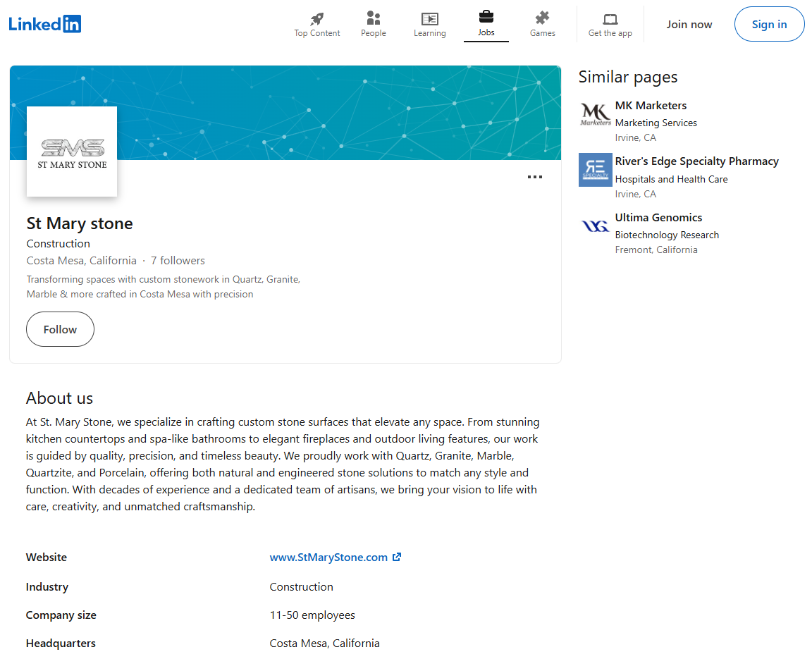Image resolution: width=812 pixels, height=659 pixels.
Task: Click the Industry value 'Construction'
Action: (x=302, y=586)
